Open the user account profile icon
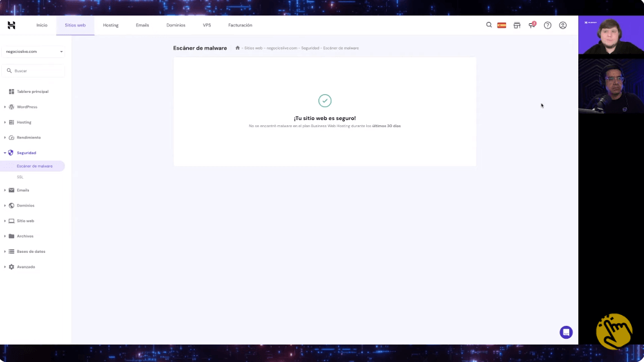The image size is (644, 362). pos(563,25)
